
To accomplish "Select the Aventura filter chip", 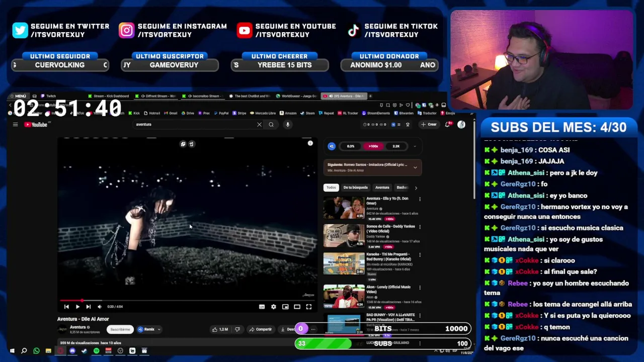I will point(382,188).
